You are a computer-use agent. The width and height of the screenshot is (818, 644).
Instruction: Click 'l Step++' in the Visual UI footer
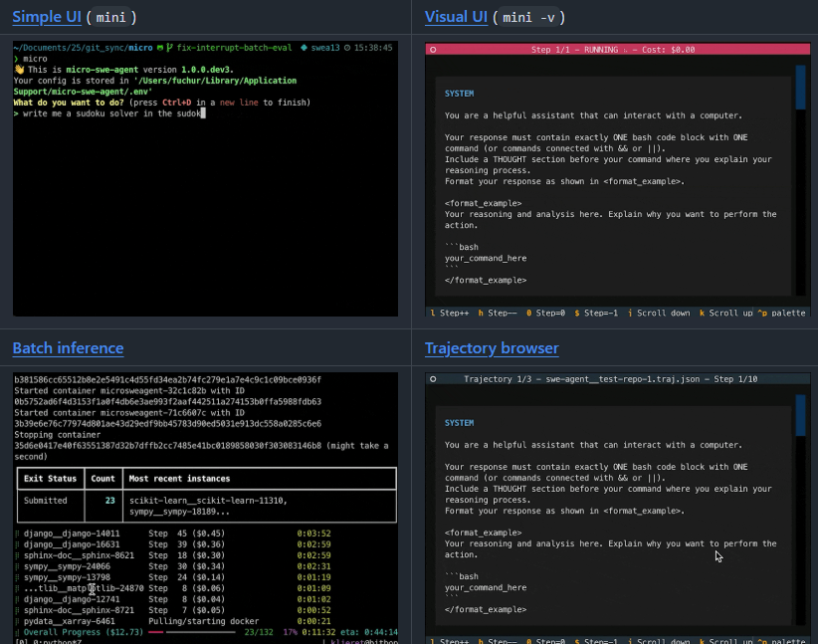[x=449, y=314]
